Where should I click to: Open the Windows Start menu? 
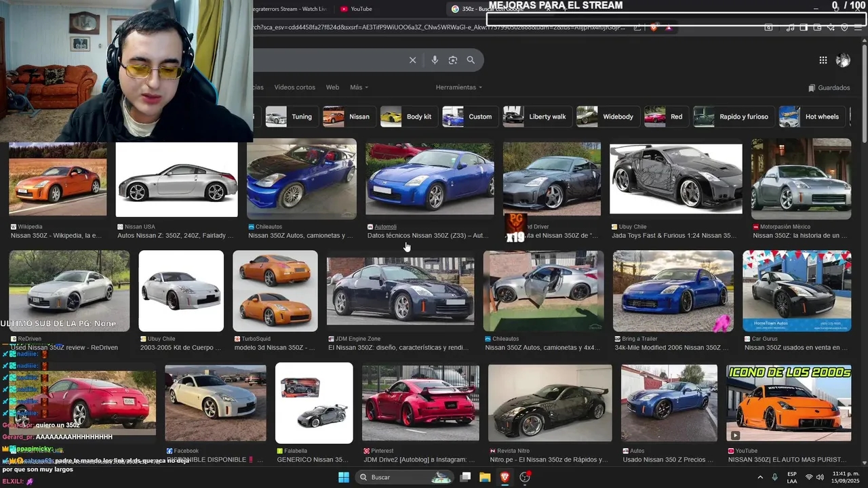click(x=344, y=477)
